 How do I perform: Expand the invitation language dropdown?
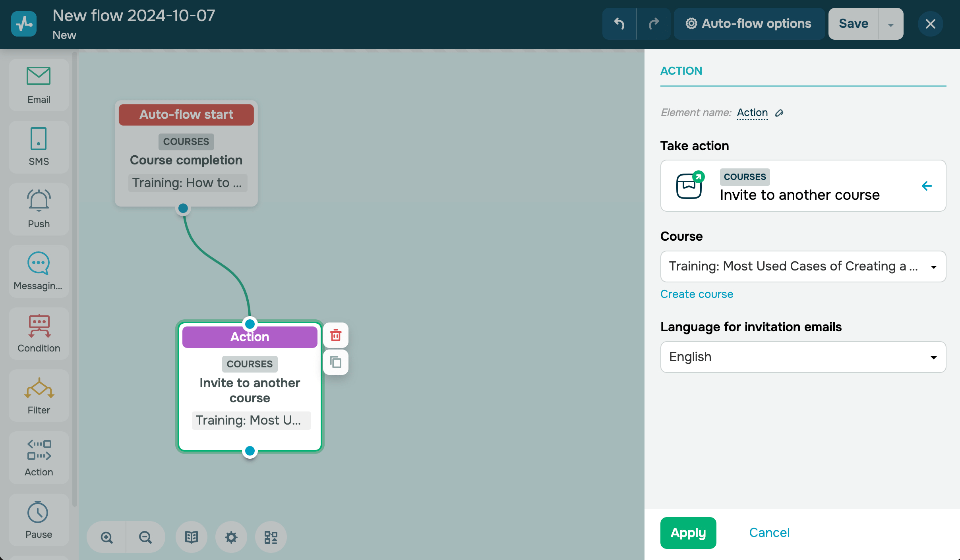pyautogui.click(x=803, y=357)
